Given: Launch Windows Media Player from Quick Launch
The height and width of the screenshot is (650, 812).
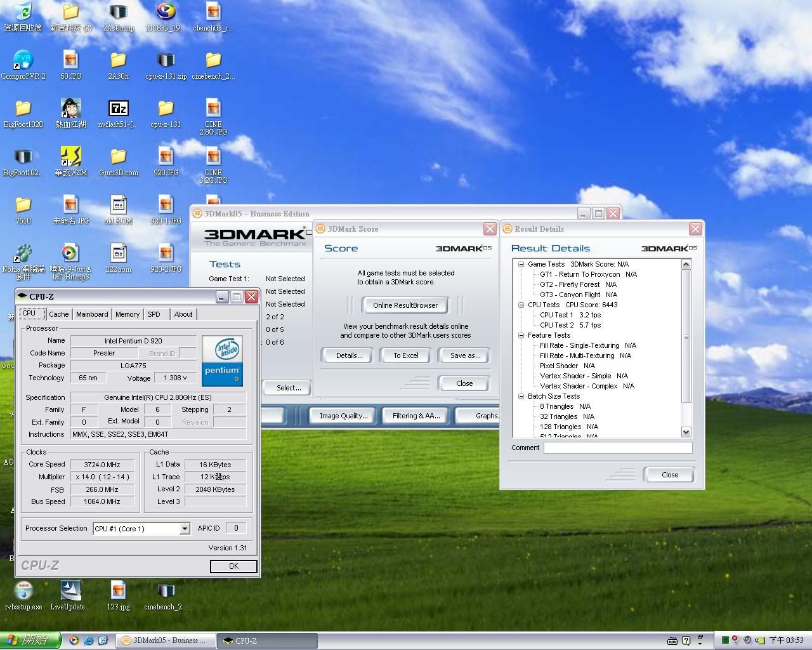Looking at the screenshot, I should point(74,640).
